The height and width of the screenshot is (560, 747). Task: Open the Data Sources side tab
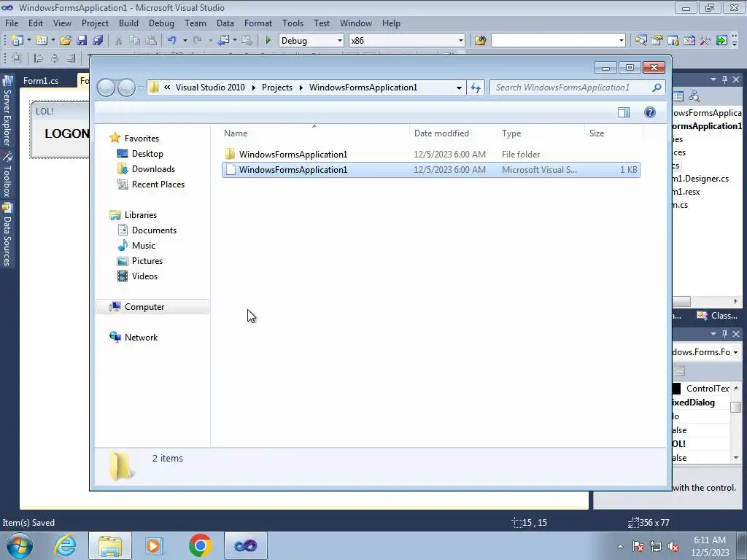click(x=7, y=235)
